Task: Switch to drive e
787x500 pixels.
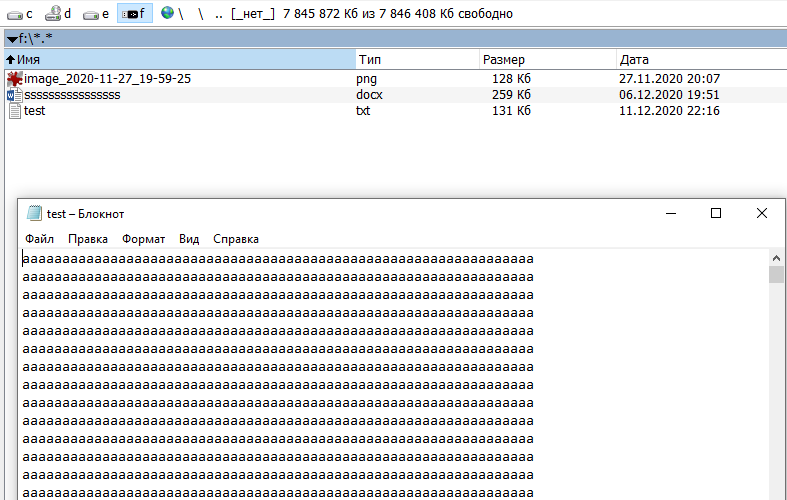Action: click(x=96, y=14)
